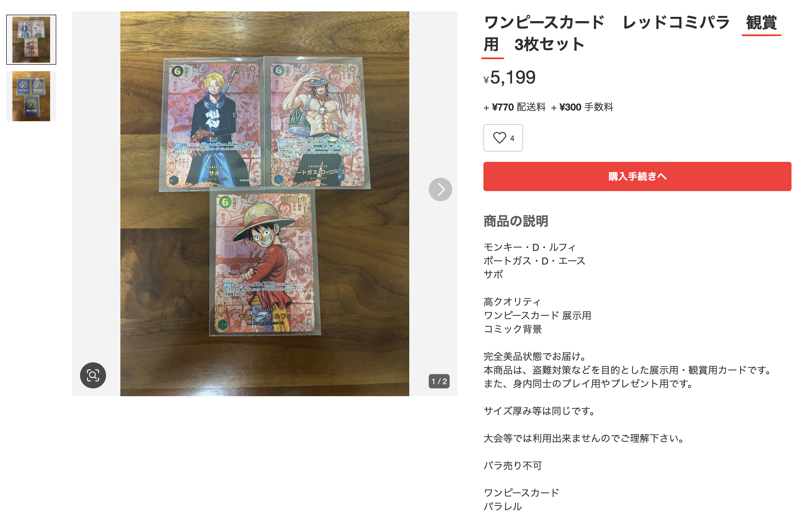Click the main product photo
The width and height of the screenshot is (812, 520).
264,203
